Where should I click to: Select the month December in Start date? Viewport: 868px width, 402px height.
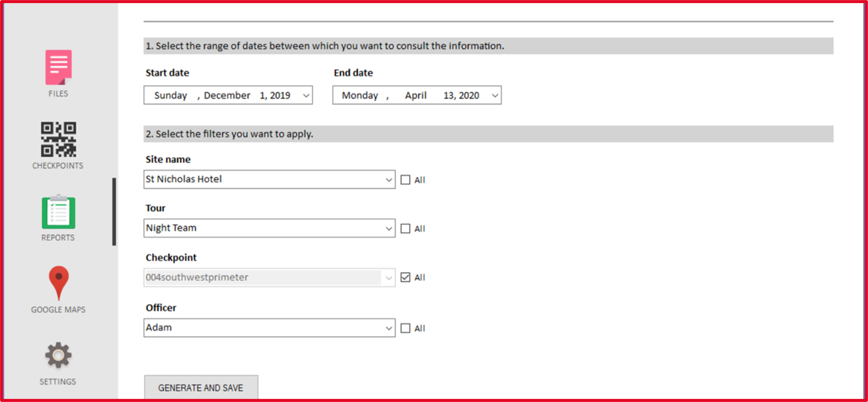(x=227, y=95)
